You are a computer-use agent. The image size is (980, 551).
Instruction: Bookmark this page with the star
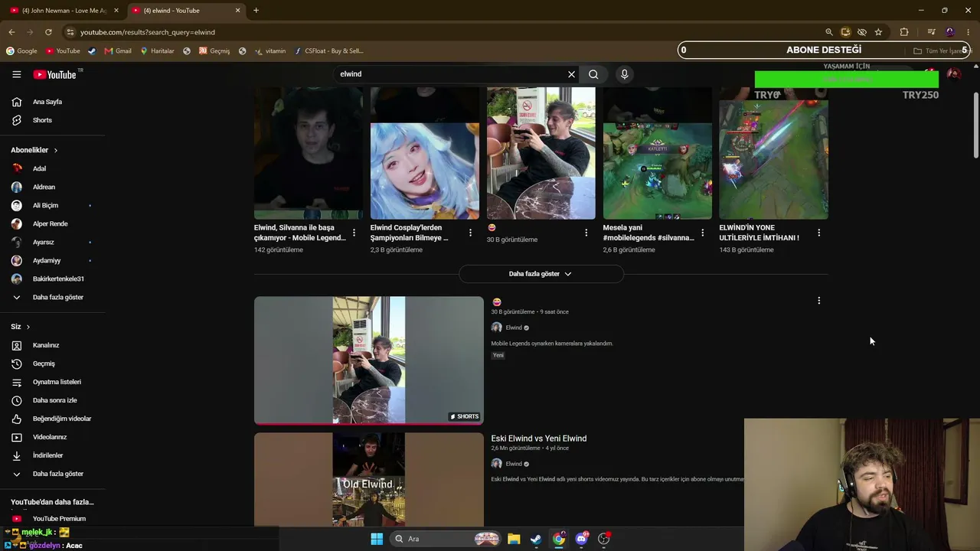[878, 32]
